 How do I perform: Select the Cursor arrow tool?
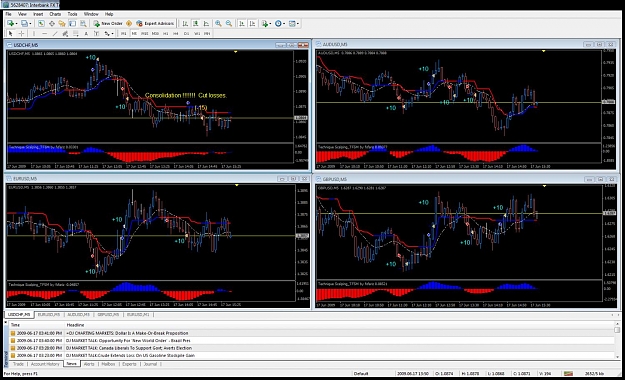coord(11,33)
